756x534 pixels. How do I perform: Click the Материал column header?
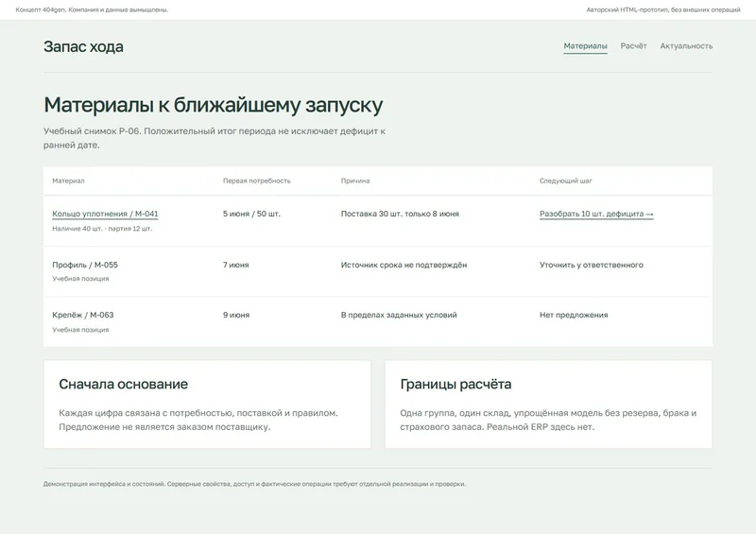68,181
